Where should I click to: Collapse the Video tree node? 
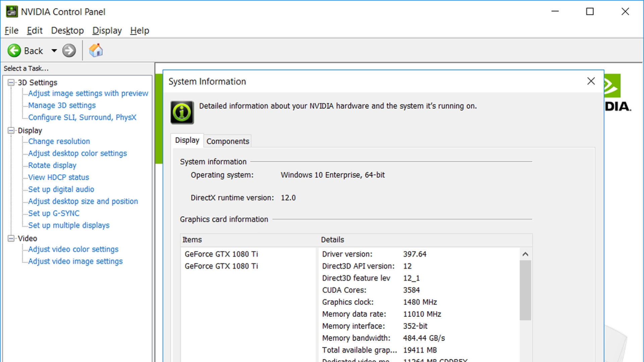11,238
